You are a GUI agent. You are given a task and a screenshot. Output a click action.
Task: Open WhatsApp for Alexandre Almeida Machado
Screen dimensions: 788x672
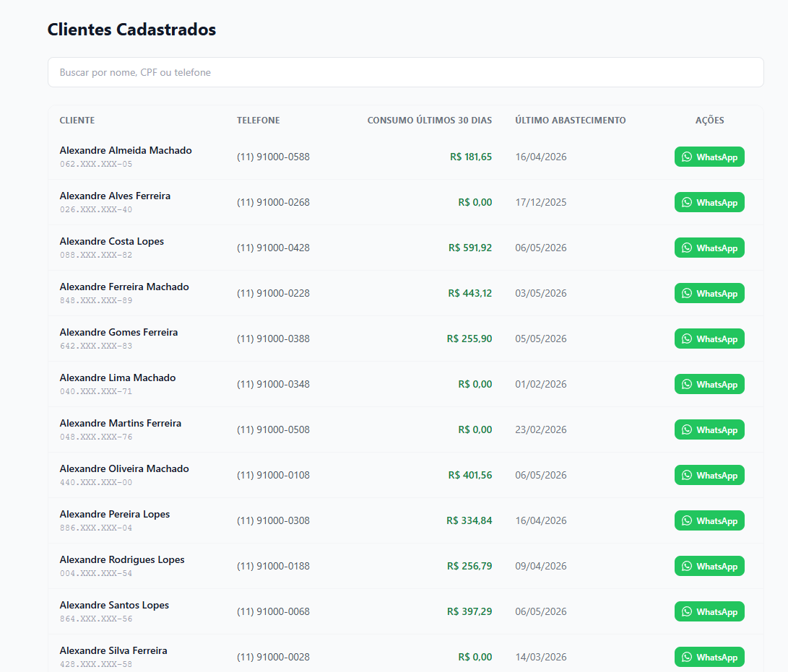coord(709,157)
